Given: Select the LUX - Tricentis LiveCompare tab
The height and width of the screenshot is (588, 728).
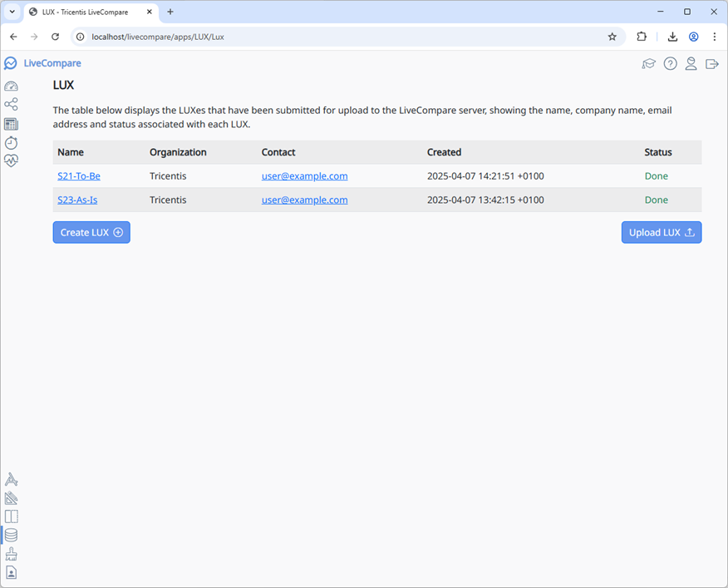Looking at the screenshot, I should click(85, 12).
